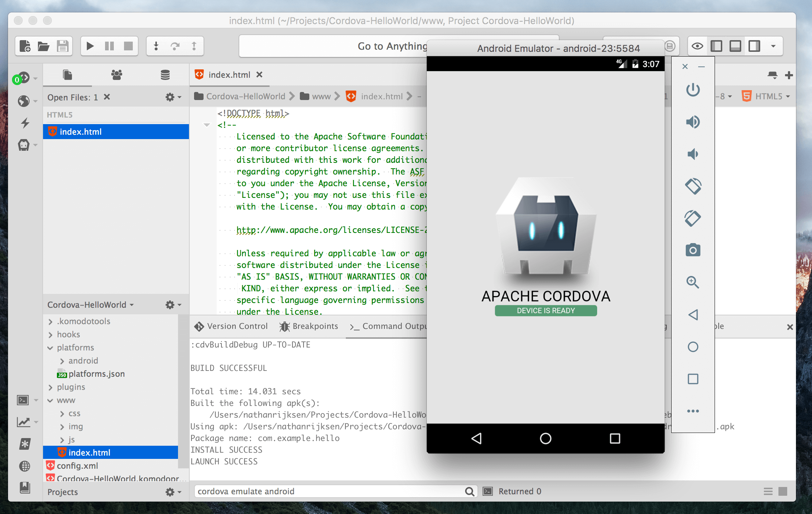
Task: Click the command field search icon
Action: (x=470, y=491)
